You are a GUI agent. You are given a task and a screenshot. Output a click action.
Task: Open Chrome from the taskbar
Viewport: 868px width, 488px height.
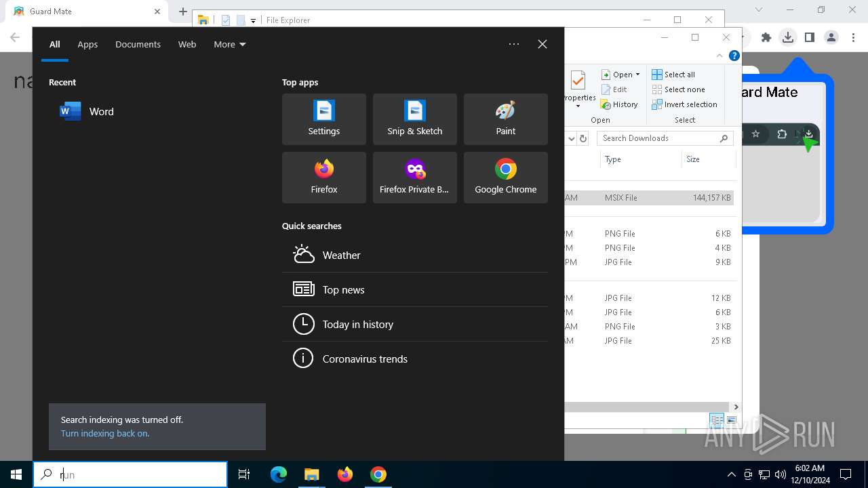pos(378,474)
